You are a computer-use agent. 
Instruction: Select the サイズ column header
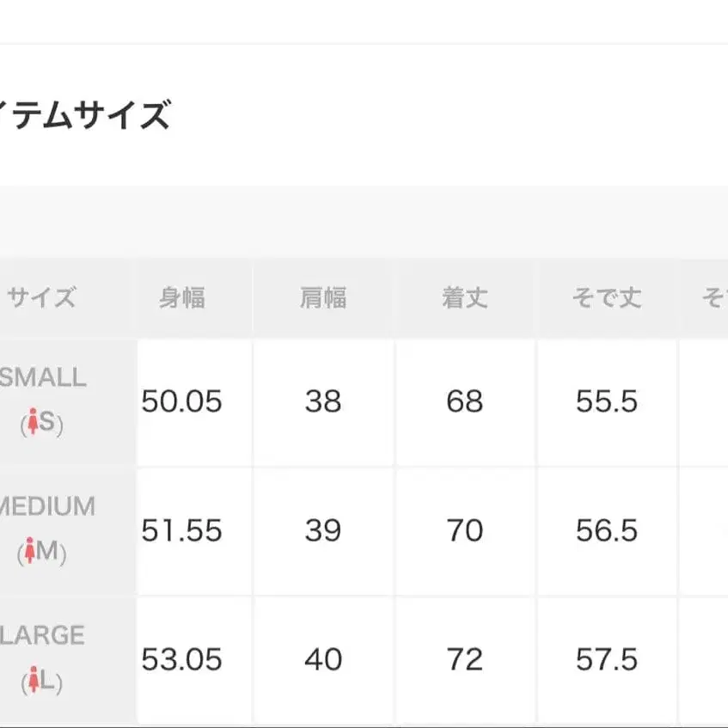click(41, 298)
